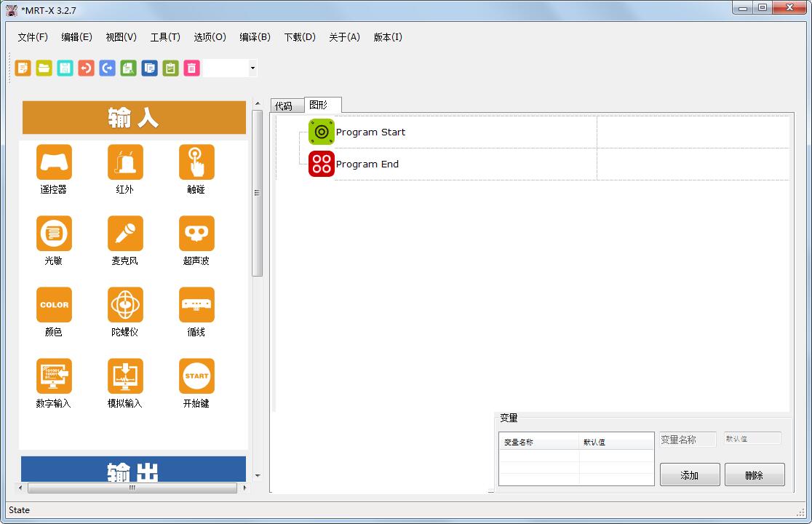Expand the 输出 output category header
Viewport: 812px width, 524px height.
coord(134,469)
